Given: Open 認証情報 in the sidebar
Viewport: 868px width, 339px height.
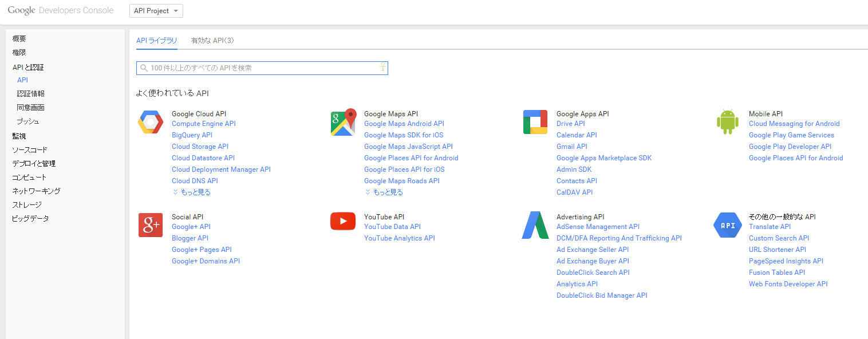Looking at the screenshot, I should click(x=31, y=94).
